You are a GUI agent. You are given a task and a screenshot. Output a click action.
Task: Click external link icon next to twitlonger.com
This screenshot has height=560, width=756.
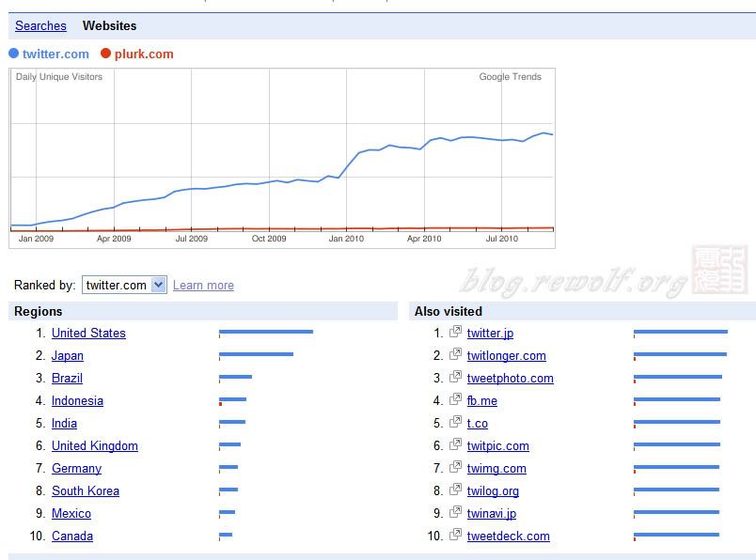click(455, 354)
